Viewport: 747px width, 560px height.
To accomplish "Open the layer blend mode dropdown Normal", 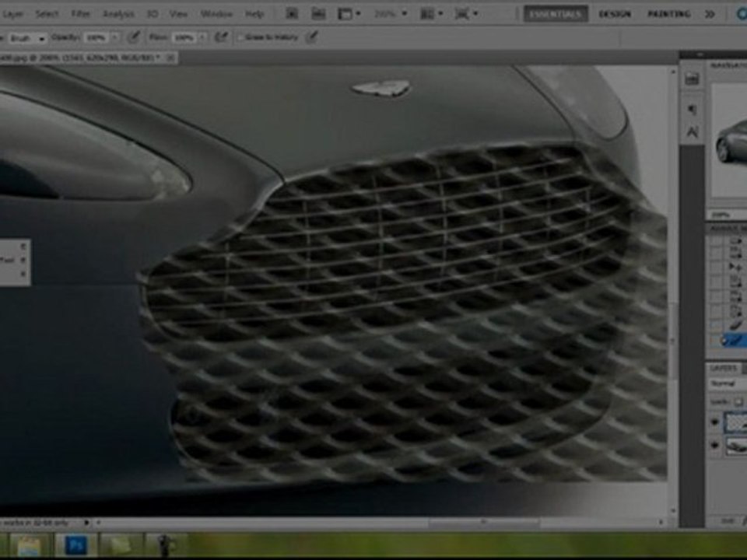I will pyautogui.click(x=728, y=383).
